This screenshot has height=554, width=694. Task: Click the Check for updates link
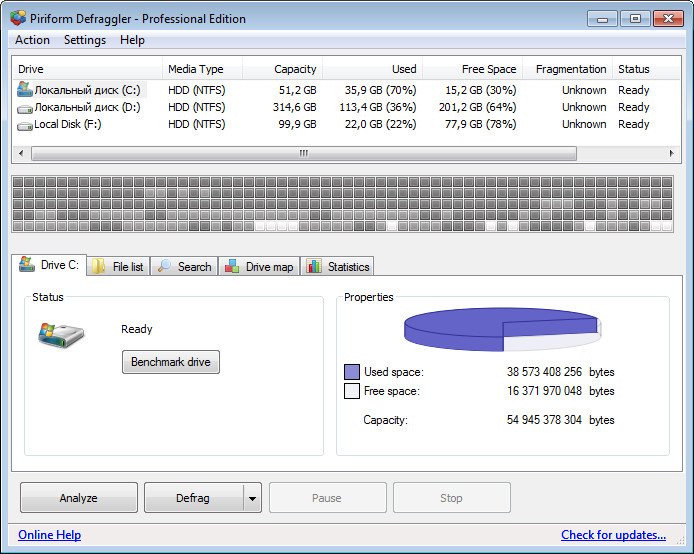pos(613,535)
